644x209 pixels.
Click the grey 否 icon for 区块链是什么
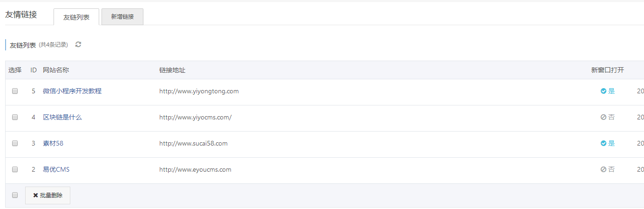(603, 118)
